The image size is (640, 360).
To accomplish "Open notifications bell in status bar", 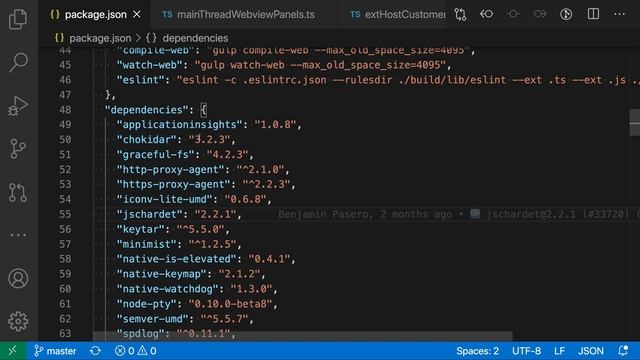I will click(x=623, y=351).
